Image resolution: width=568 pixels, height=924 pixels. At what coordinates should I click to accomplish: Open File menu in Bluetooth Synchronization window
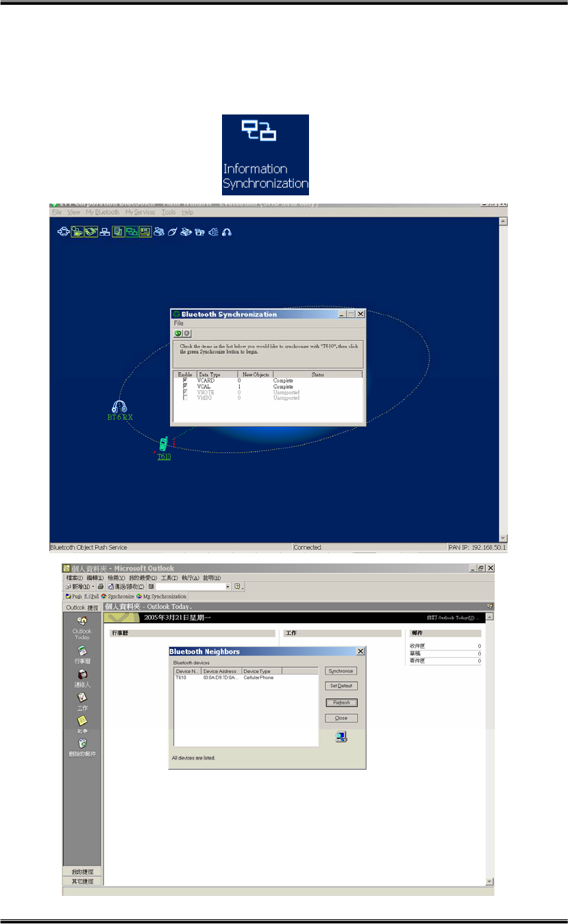pyautogui.click(x=179, y=324)
